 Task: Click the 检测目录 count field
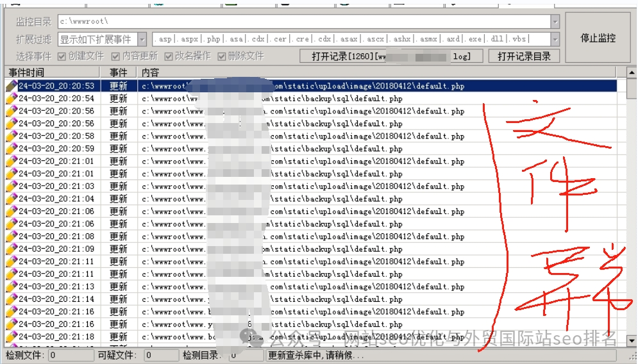(246, 355)
